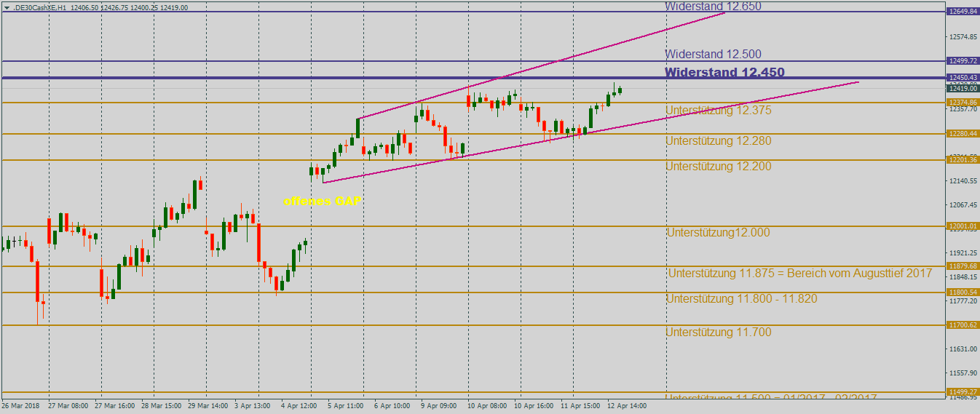Click the '9 Apr 09:00' time axis label
Image resolution: width=980 pixels, height=414 pixels.
click(439, 405)
